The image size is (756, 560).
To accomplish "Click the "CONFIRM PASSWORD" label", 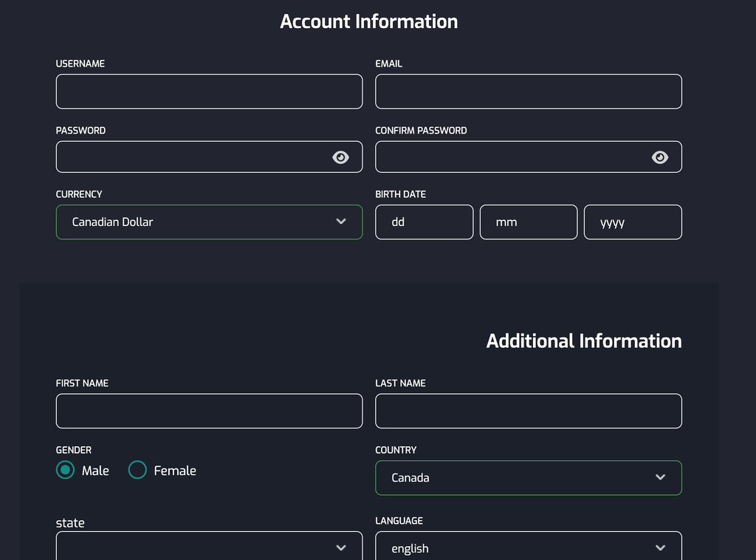I will click(421, 131).
